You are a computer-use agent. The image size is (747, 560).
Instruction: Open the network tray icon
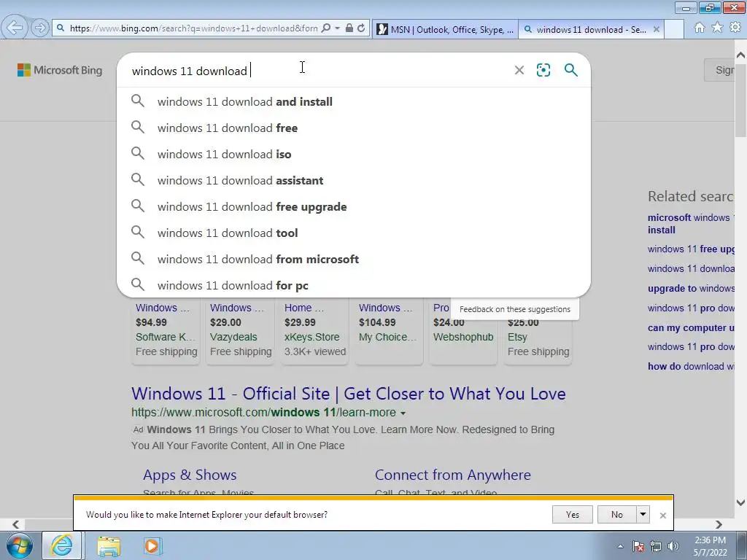tap(656, 546)
